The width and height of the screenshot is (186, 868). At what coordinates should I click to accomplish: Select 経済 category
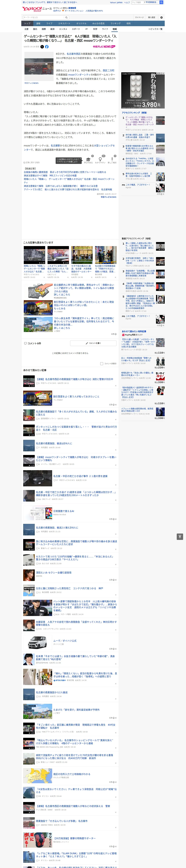pyautogui.click(x=52, y=29)
